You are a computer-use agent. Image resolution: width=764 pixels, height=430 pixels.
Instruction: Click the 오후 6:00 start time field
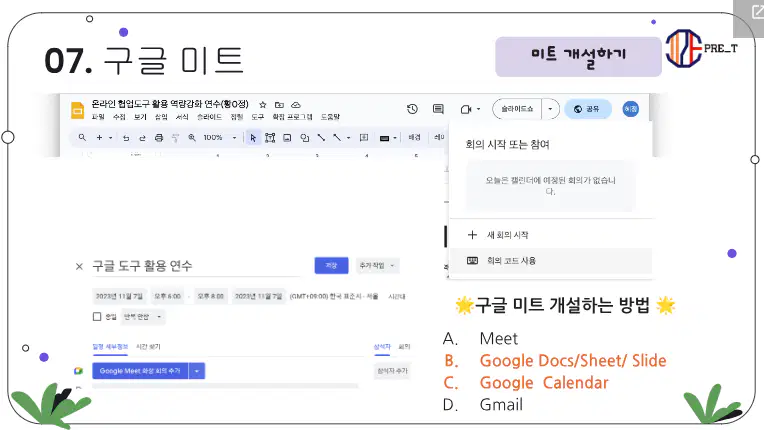(168, 296)
